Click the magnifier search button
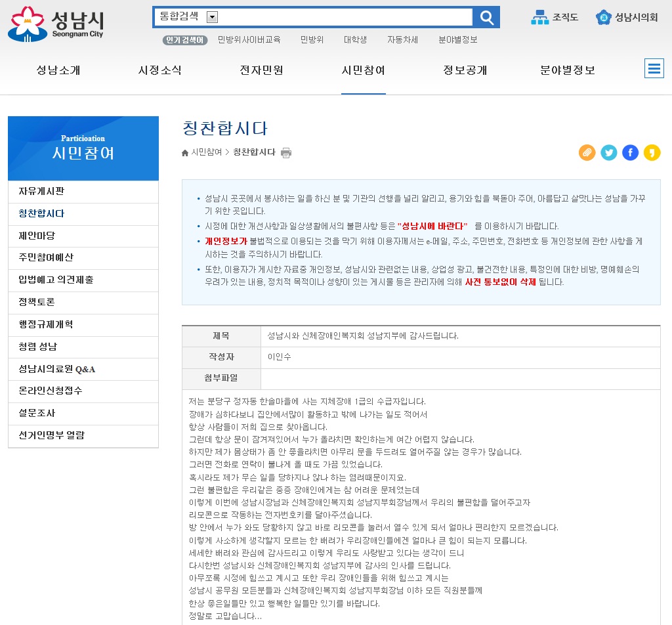The height and width of the screenshot is (625, 672). [487, 17]
